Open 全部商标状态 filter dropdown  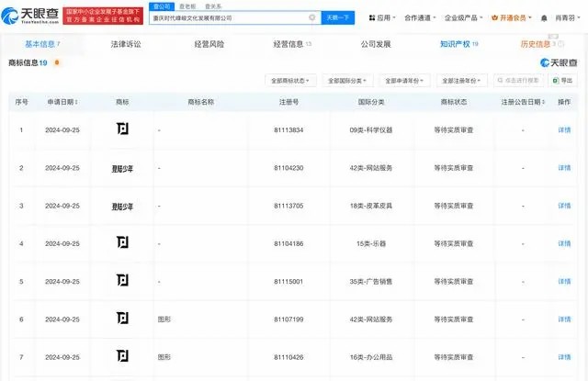pyautogui.click(x=291, y=81)
